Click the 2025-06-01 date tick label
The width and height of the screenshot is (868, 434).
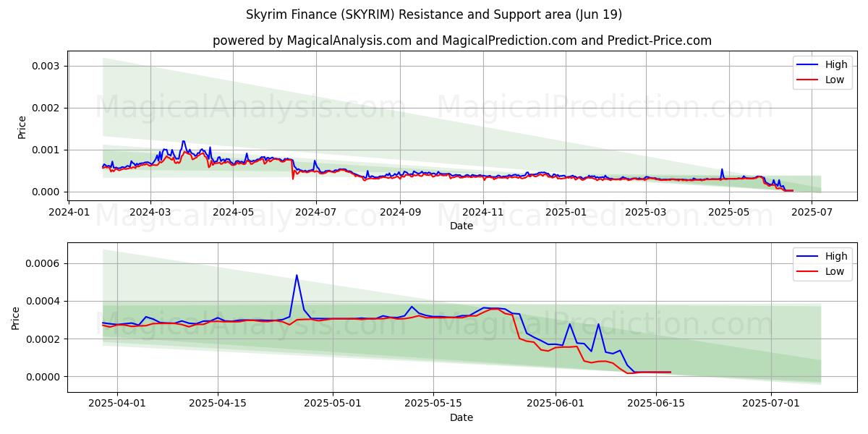point(556,404)
